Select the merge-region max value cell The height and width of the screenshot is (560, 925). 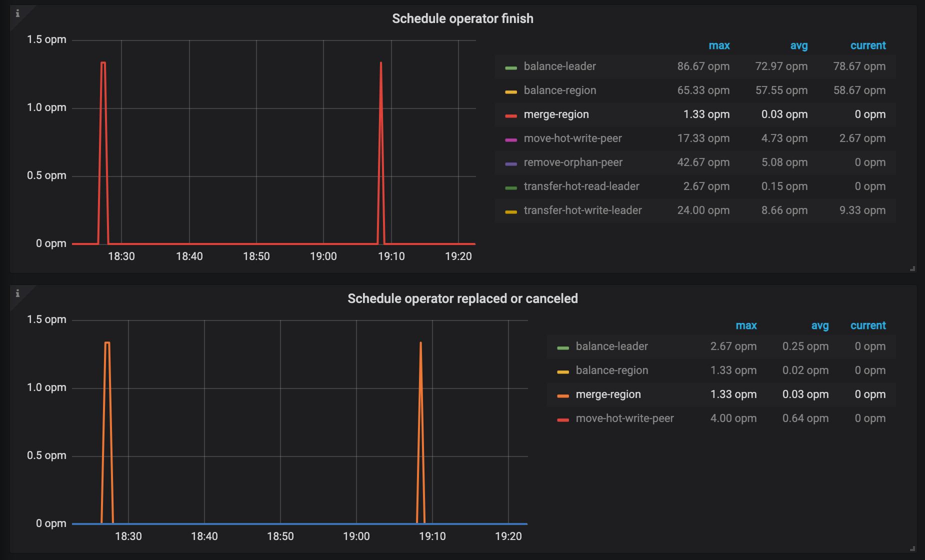pos(706,114)
